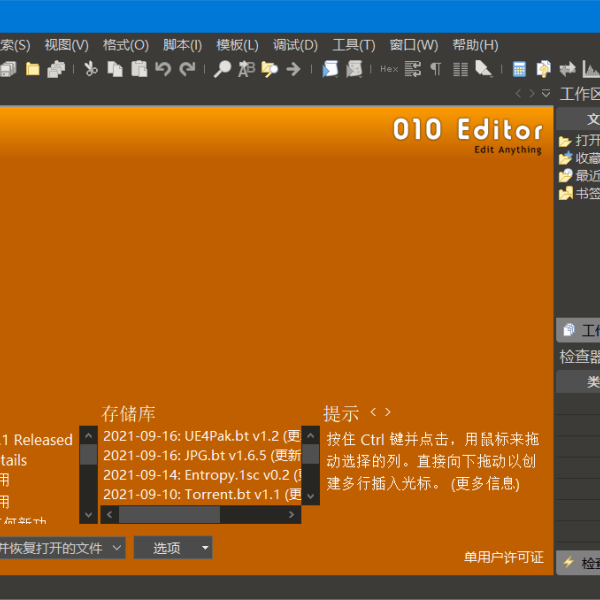Click repository horizontal scroll-right arrow
The height and width of the screenshot is (600, 600).
tap(292, 515)
